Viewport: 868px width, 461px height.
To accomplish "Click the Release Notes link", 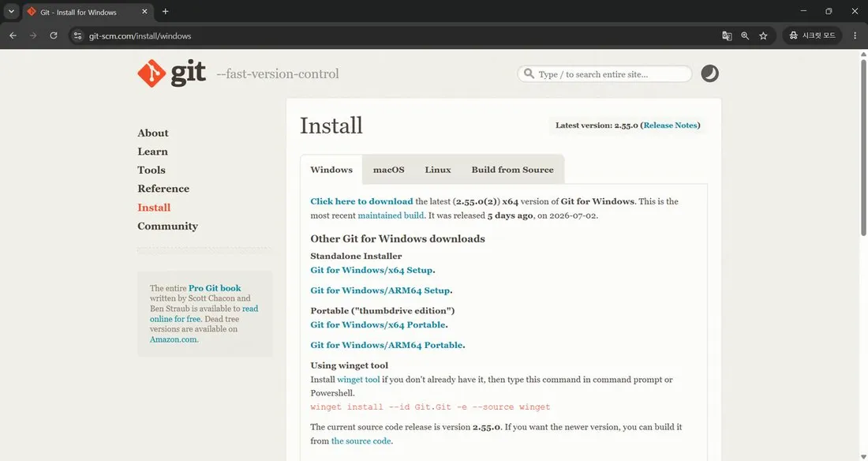I will click(x=671, y=126).
